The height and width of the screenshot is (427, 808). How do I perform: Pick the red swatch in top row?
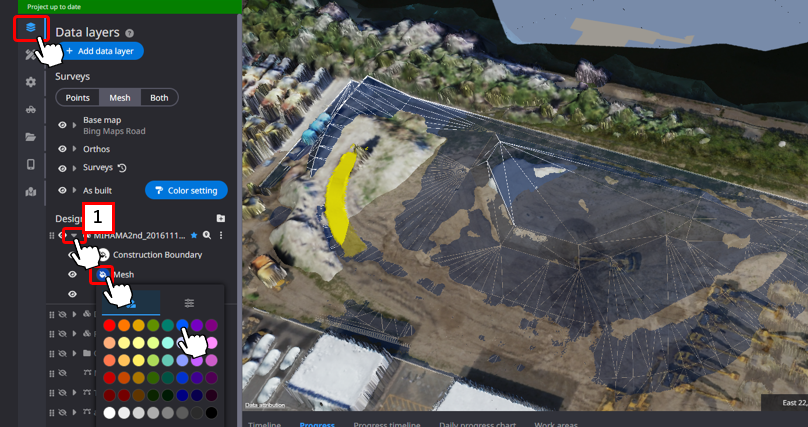(109, 325)
